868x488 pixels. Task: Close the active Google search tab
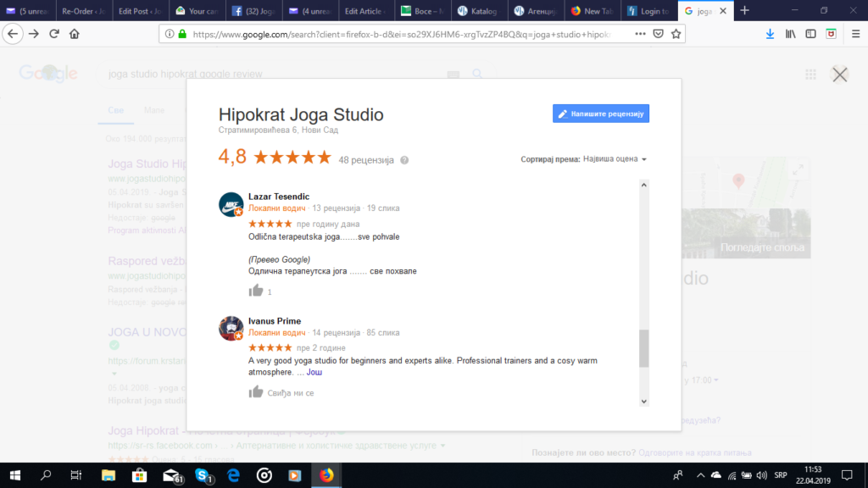[723, 11]
